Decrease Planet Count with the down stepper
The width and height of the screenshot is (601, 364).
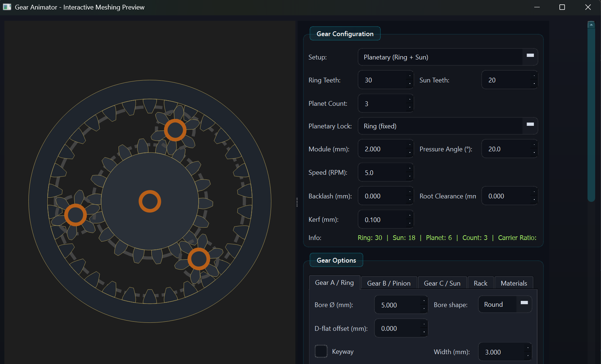pyautogui.click(x=410, y=107)
